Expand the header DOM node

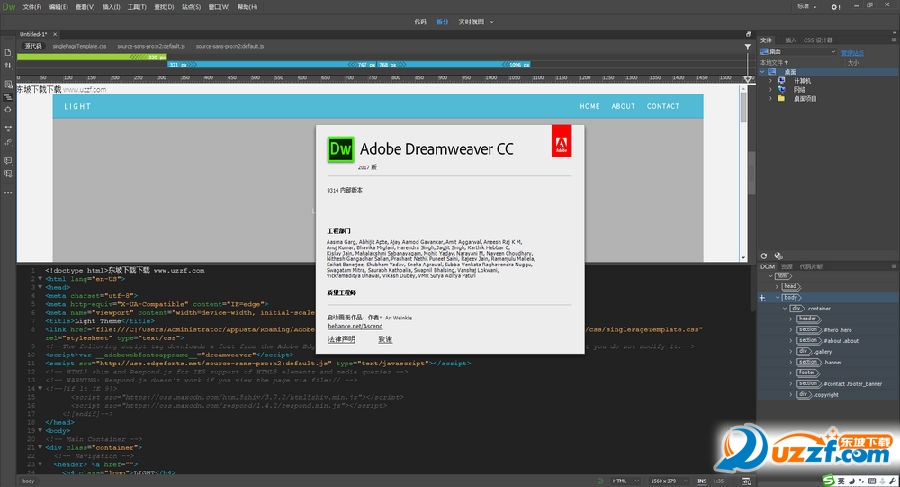pos(791,319)
